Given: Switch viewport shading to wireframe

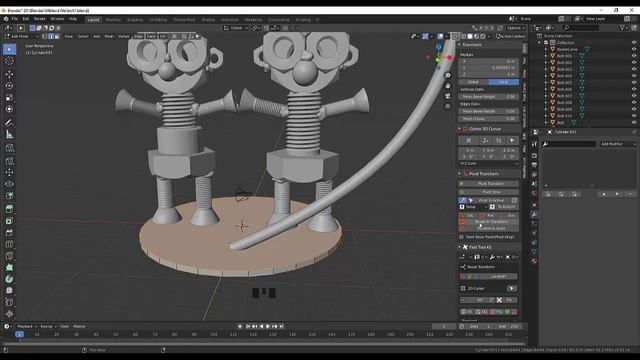Looking at the screenshot, I should tap(464, 36).
